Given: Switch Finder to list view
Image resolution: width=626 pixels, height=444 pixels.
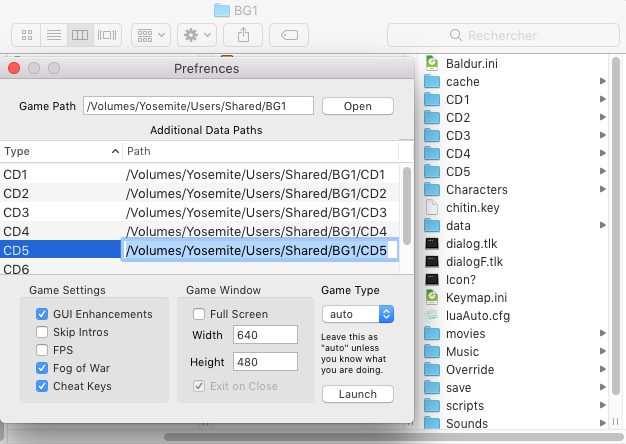Looking at the screenshot, I should pos(54,35).
